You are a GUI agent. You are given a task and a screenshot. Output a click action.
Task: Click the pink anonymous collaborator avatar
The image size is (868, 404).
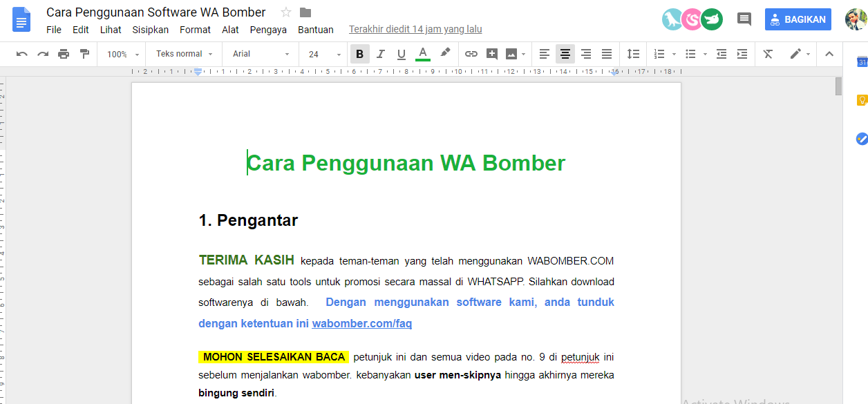[692, 19]
